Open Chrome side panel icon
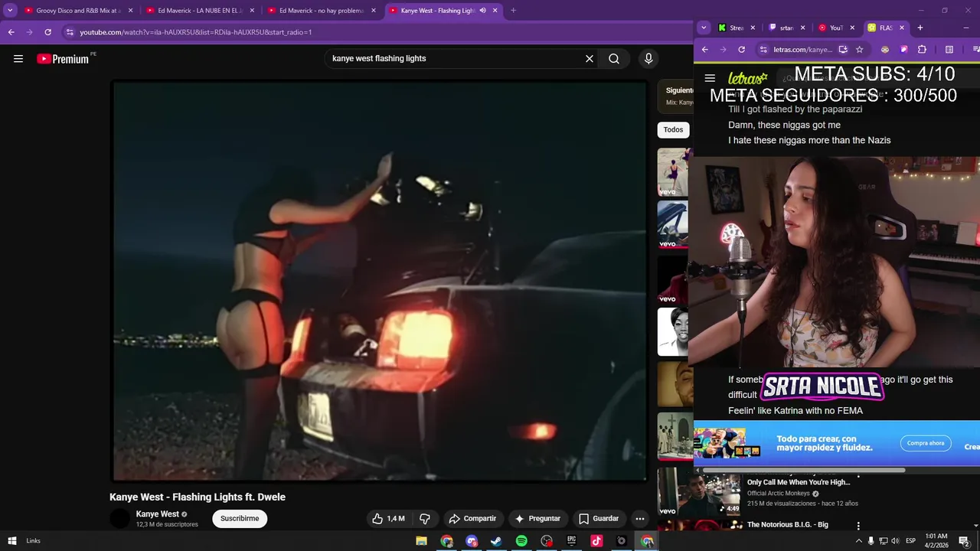 (949, 50)
